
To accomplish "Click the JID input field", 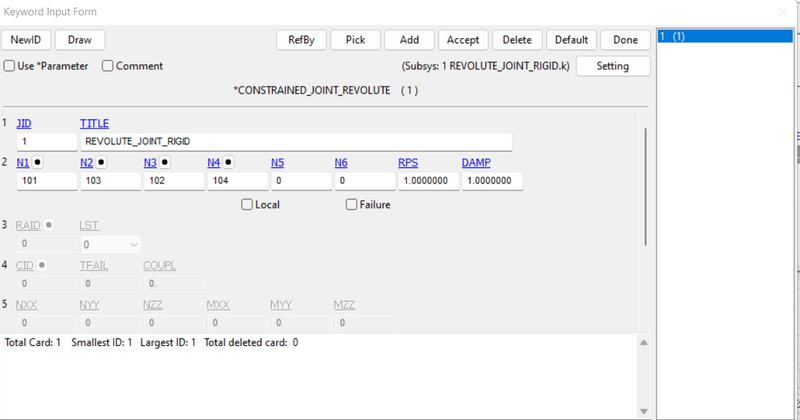I will pyautogui.click(x=47, y=141).
